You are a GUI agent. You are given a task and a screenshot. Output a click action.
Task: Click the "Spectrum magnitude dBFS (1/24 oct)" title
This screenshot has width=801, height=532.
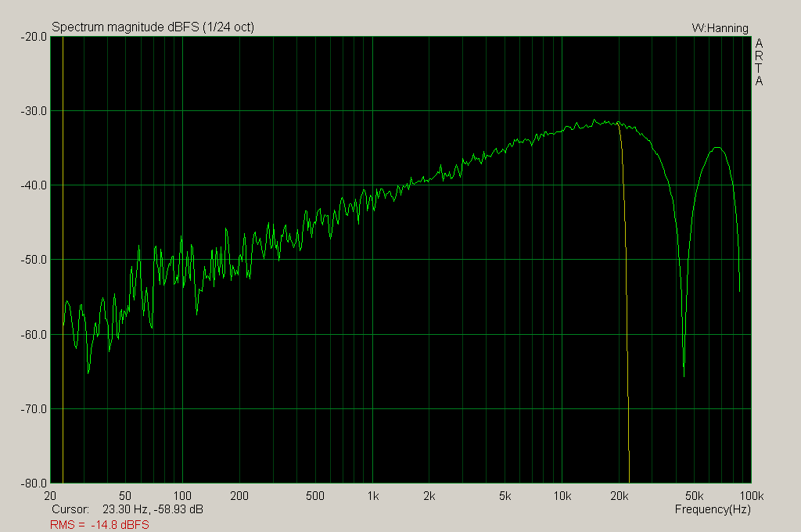click(153, 27)
